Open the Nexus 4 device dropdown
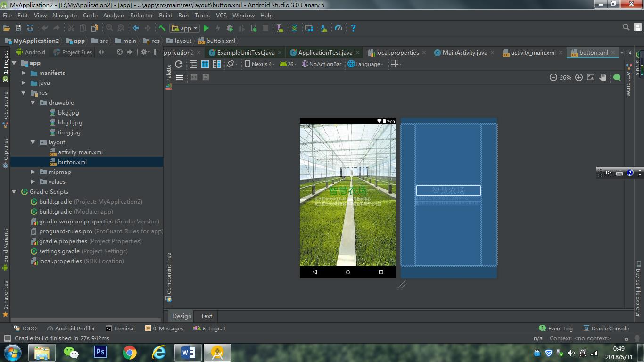The height and width of the screenshot is (362, 644). pos(258,64)
